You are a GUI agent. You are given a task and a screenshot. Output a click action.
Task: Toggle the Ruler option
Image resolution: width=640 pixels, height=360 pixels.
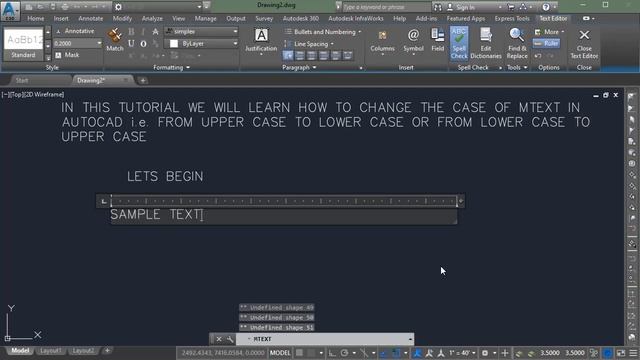pos(547,43)
